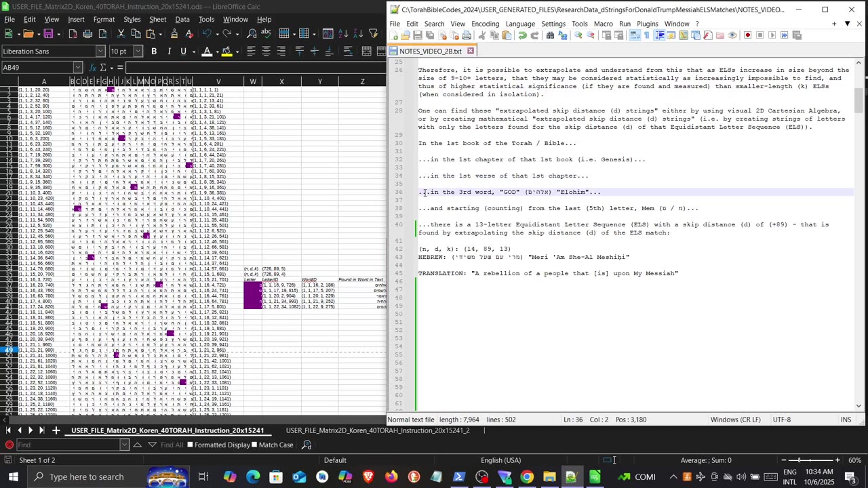Open the Sheet menu in Calc

[x=157, y=19]
